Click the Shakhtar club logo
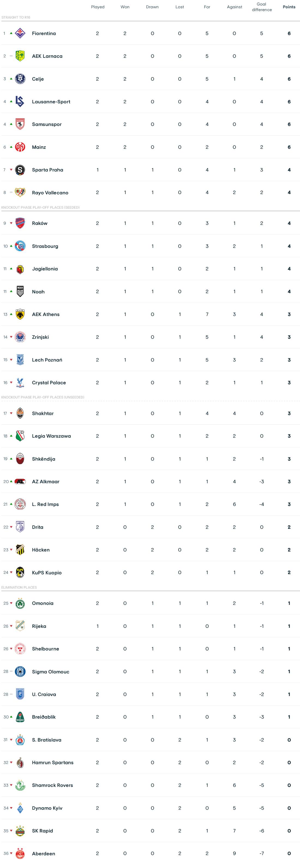 click(x=20, y=413)
